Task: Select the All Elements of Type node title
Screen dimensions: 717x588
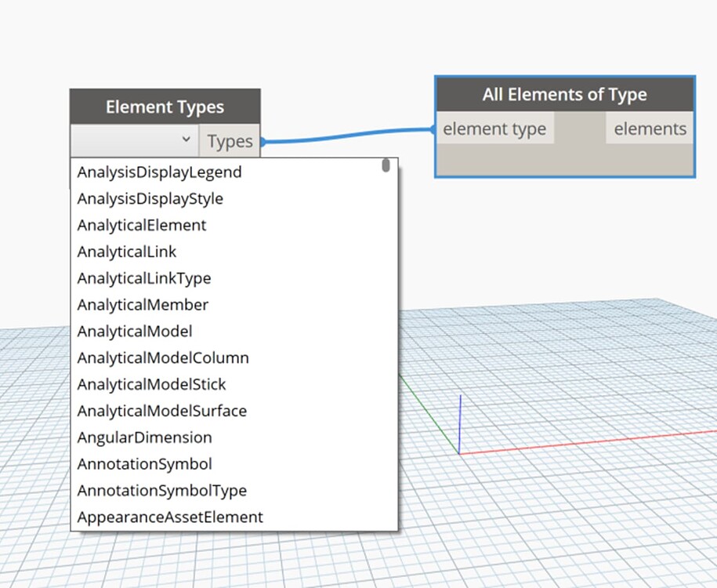Action: click(x=564, y=94)
